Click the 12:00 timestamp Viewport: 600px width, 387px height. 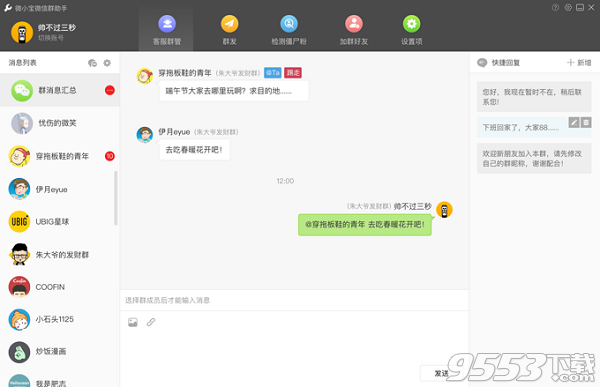[x=285, y=181]
